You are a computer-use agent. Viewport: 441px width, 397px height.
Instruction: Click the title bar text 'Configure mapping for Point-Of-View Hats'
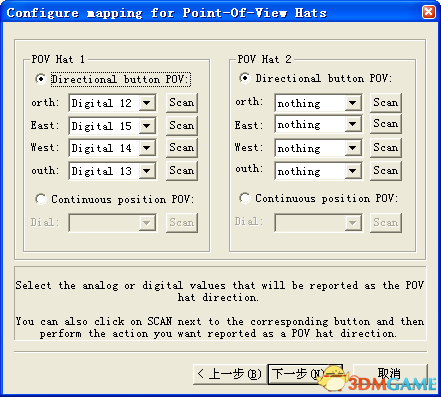pyautogui.click(x=167, y=13)
